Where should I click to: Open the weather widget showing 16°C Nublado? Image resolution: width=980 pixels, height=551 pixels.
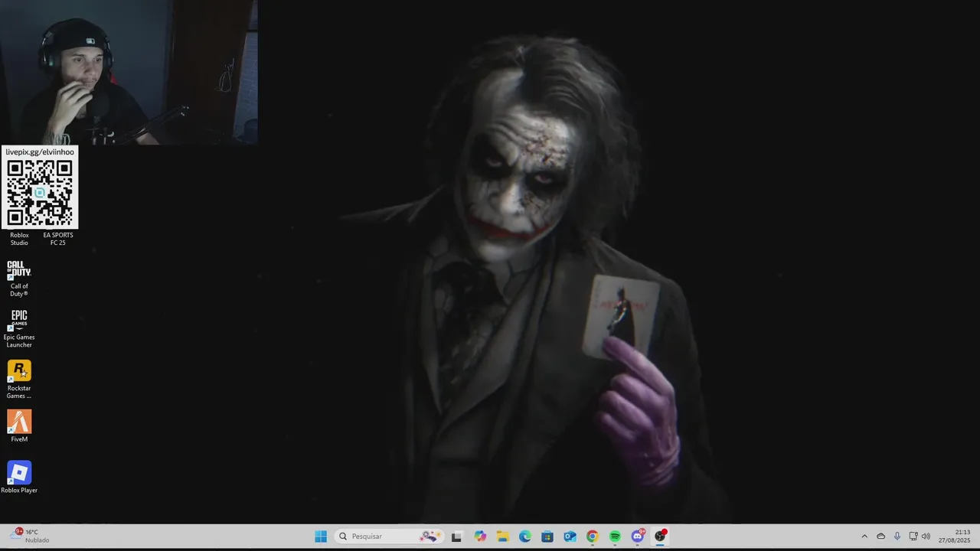coord(31,536)
